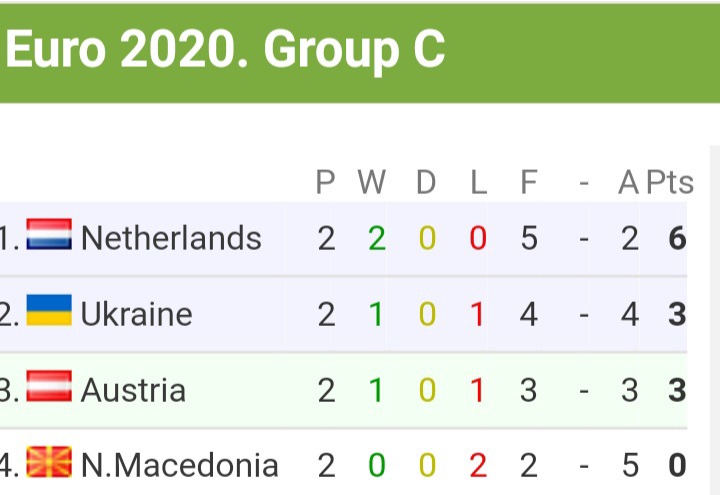Select the Austria team name
Screen dimensions: 720x495
pos(133,390)
